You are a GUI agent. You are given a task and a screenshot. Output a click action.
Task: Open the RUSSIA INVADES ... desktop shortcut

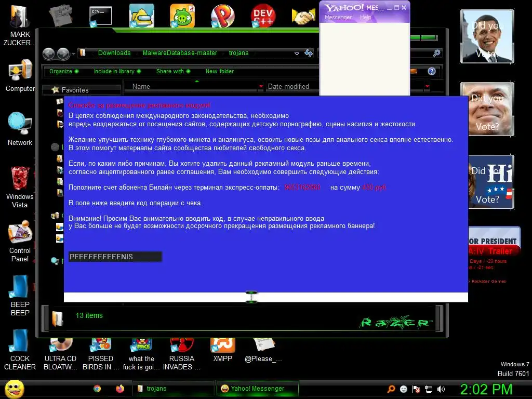click(181, 354)
